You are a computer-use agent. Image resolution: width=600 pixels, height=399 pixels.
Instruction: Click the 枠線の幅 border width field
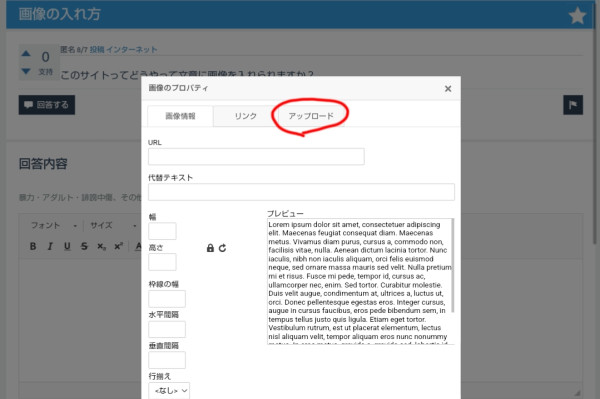click(167, 299)
